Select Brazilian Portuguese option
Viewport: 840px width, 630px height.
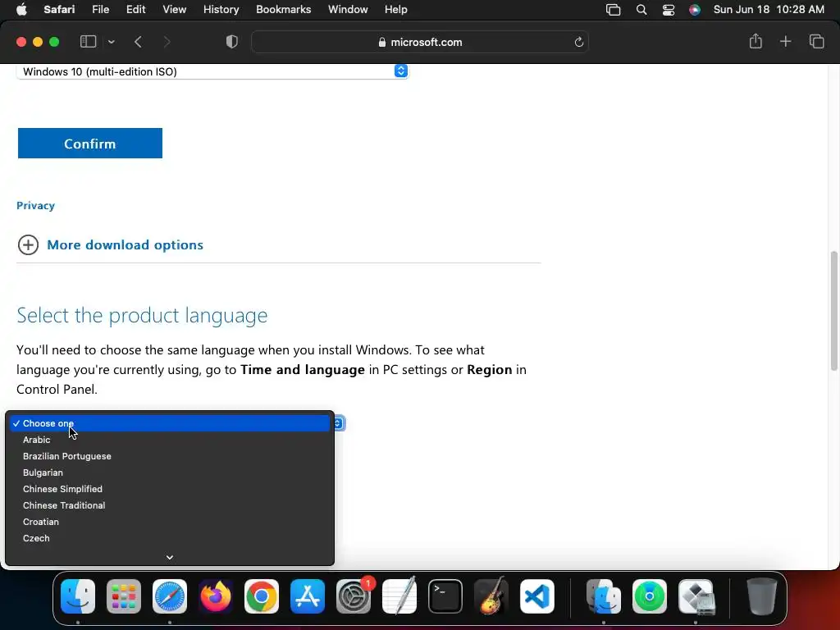pyautogui.click(x=169, y=456)
